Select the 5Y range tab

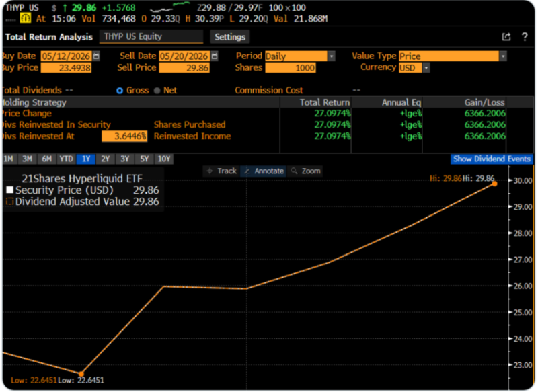145,159
